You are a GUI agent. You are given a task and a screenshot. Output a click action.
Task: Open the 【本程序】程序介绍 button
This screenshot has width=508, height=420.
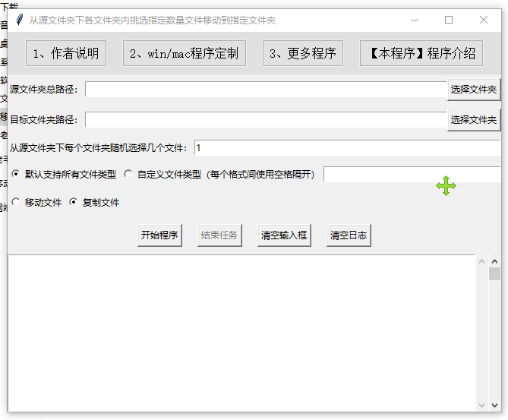pyautogui.click(x=421, y=53)
